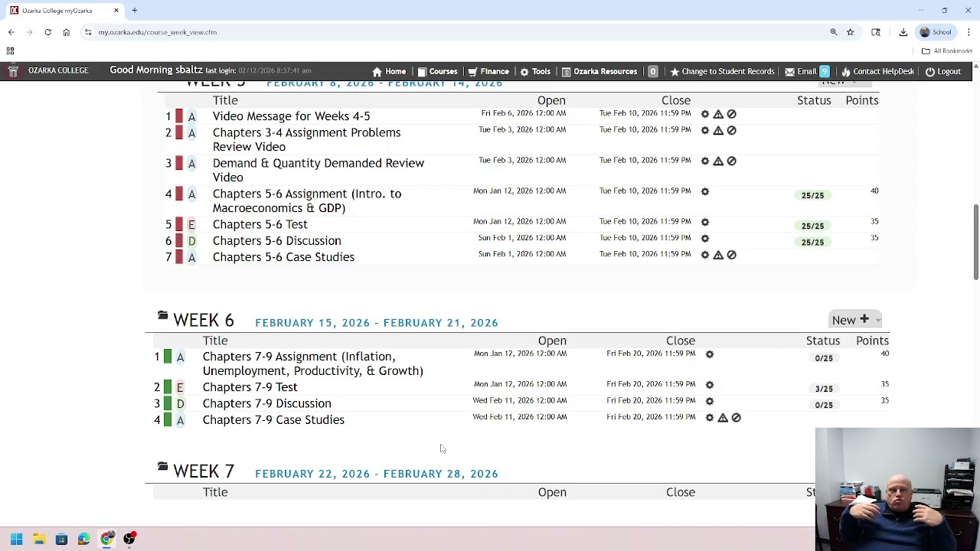
Task: Open Chapters 7-9 Discussion
Action: click(267, 403)
